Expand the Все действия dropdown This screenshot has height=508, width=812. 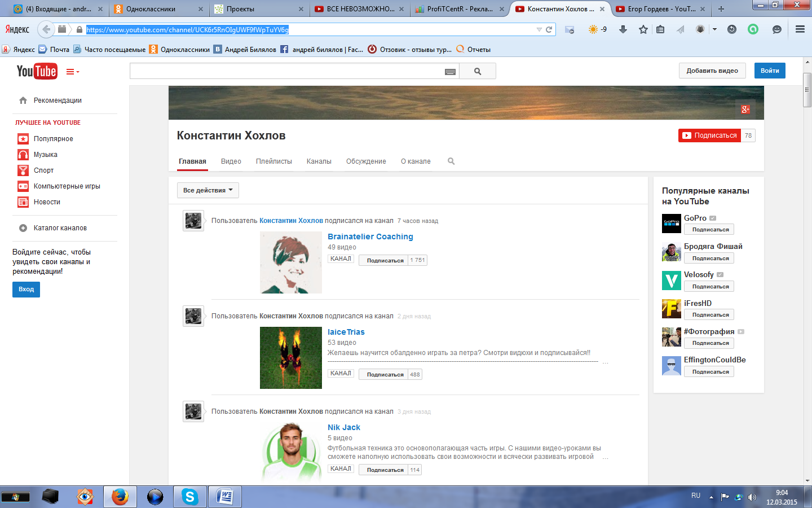[208, 190]
